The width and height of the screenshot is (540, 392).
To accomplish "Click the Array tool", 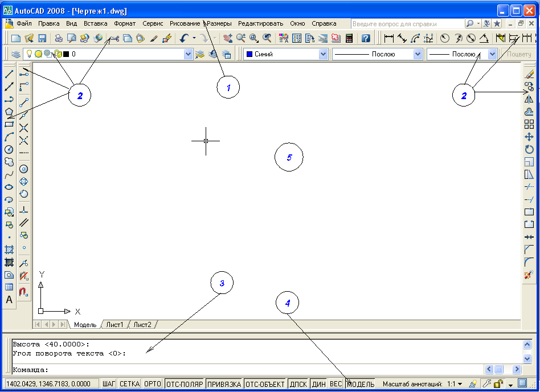I will click(529, 124).
